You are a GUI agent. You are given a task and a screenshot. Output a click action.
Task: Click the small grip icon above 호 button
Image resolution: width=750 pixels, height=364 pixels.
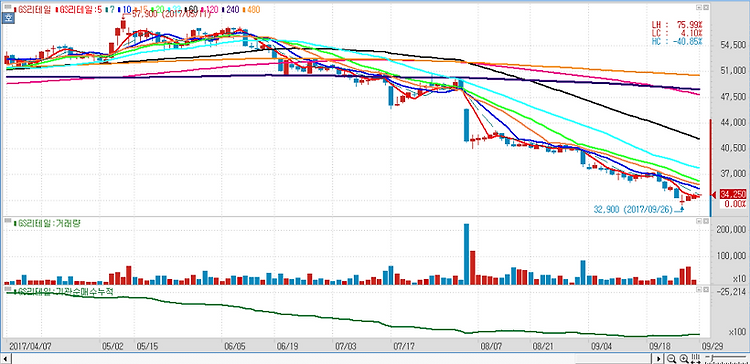click(8, 7)
